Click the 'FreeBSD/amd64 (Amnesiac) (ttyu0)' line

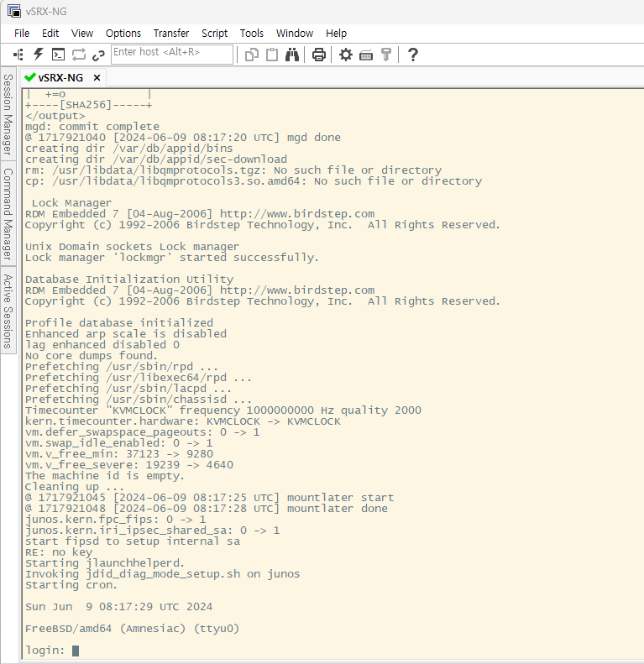pos(132,629)
